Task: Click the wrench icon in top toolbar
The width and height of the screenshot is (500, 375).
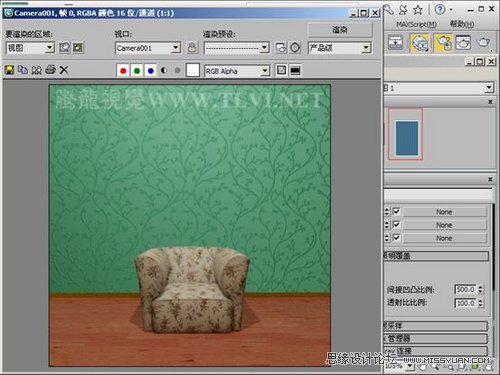Action: click(388, 9)
